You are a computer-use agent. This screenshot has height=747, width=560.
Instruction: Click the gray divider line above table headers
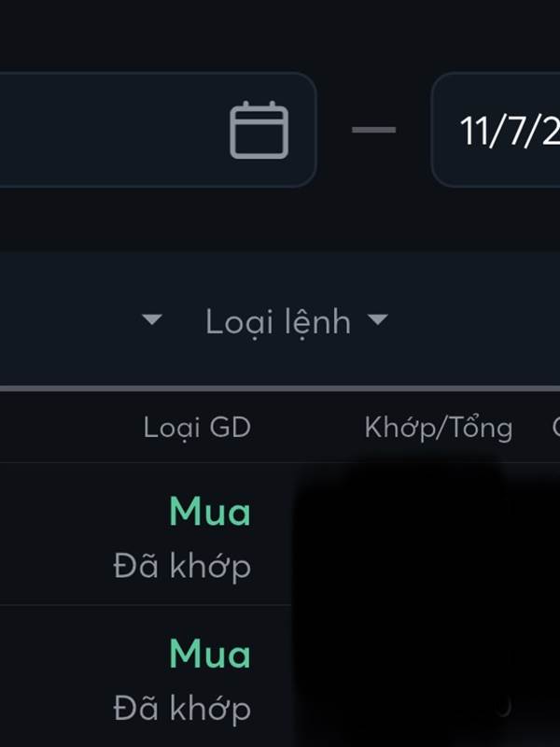[280, 388]
